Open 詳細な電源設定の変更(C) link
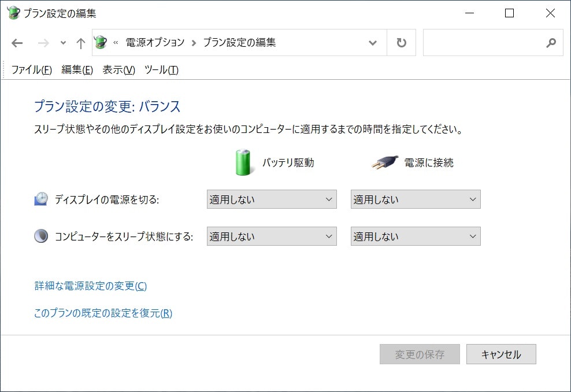The height and width of the screenshot is (392, 571). [x=91, y=286]
